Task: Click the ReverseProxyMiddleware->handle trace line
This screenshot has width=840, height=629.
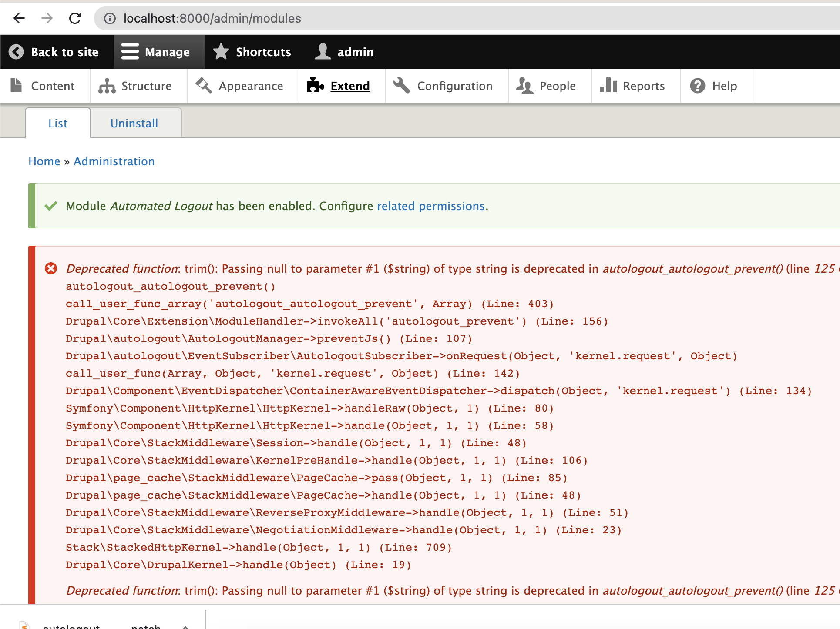Action: coord(347,512)
